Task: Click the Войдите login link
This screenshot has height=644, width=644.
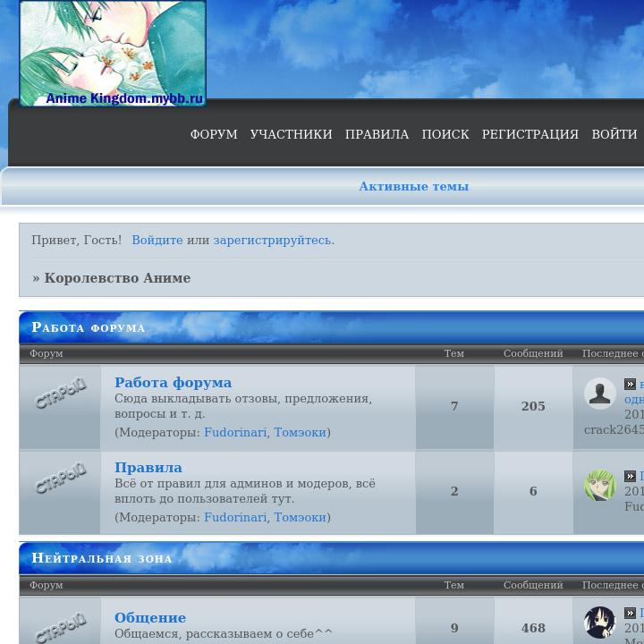Action: point(157,241)
